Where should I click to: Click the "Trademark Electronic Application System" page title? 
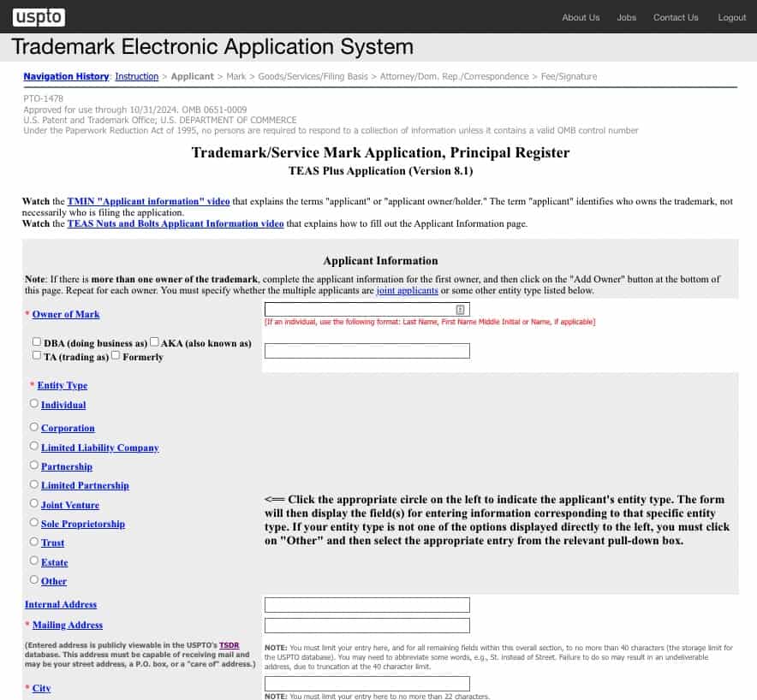pos(212,47)
